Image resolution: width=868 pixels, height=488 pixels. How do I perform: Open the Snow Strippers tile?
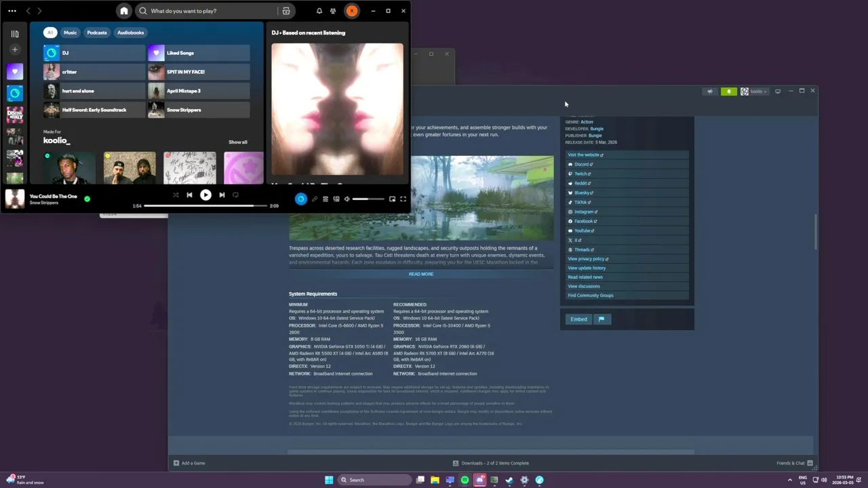(199, 110)
